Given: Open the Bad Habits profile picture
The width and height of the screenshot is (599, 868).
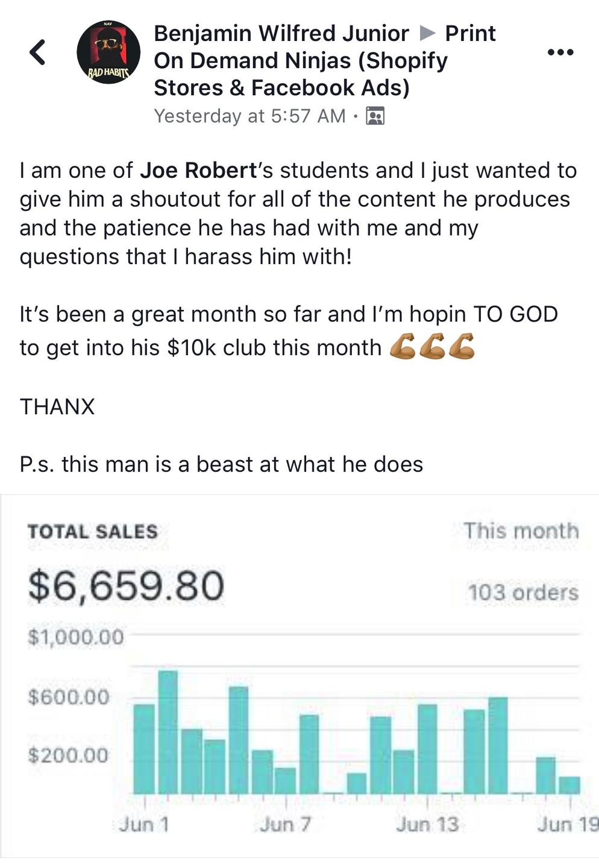Looking at the screenshot, I should (108, 52).
